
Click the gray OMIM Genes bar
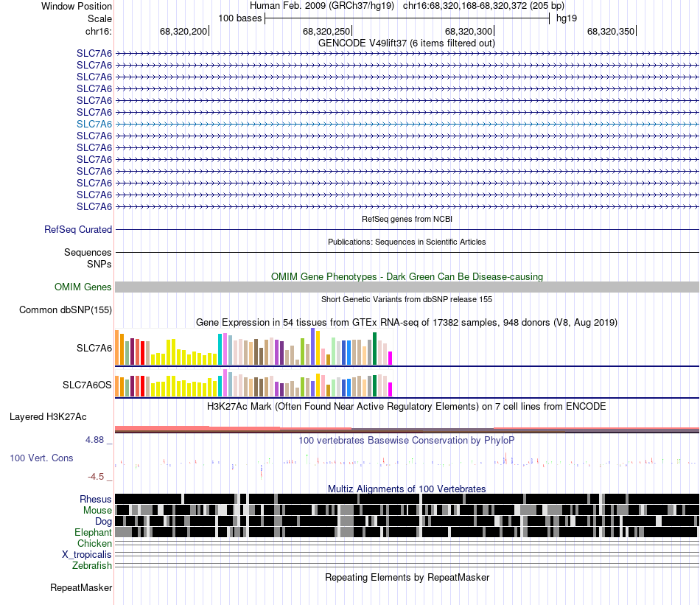(x=407, y=287)
